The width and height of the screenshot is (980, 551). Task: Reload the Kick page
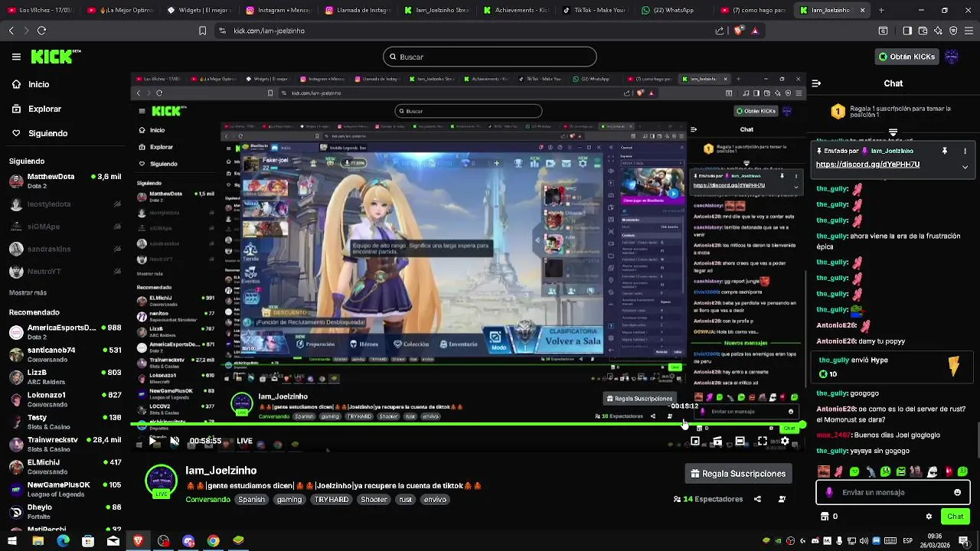pos(41,31)
